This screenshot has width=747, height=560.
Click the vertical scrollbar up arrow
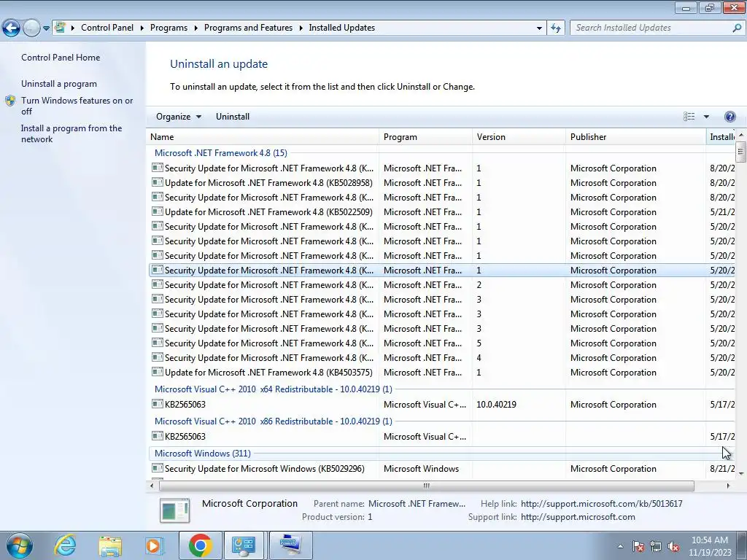pos(741,136)
